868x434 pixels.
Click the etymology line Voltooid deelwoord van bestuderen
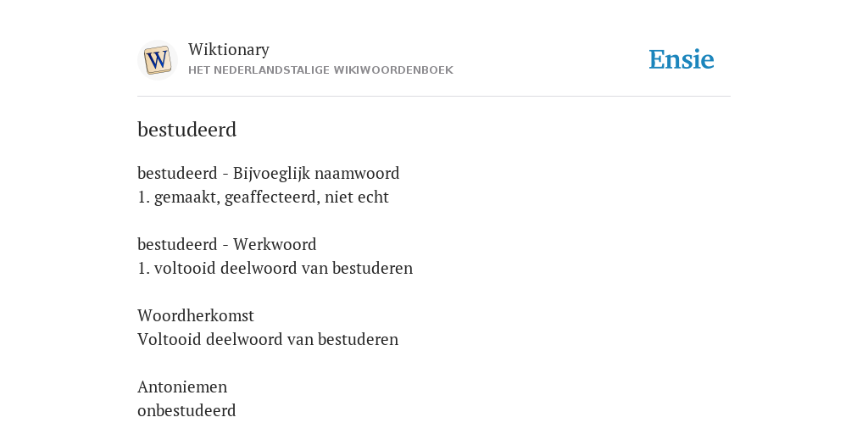pos(268,339)
